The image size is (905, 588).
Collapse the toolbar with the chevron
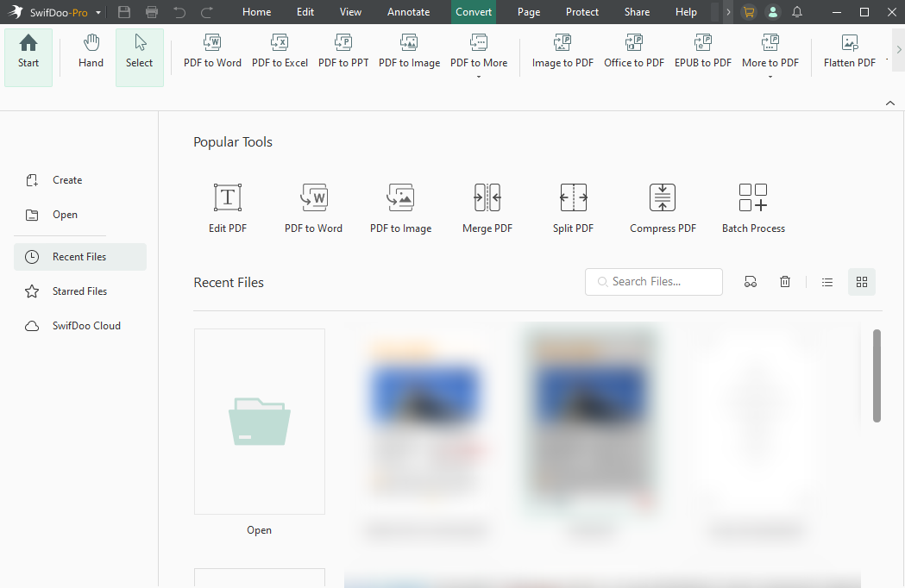890,103
